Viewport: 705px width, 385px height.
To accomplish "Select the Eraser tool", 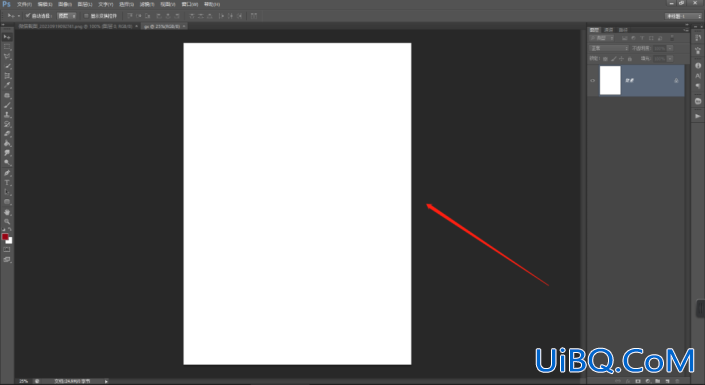I will click(x=7, y=134).
